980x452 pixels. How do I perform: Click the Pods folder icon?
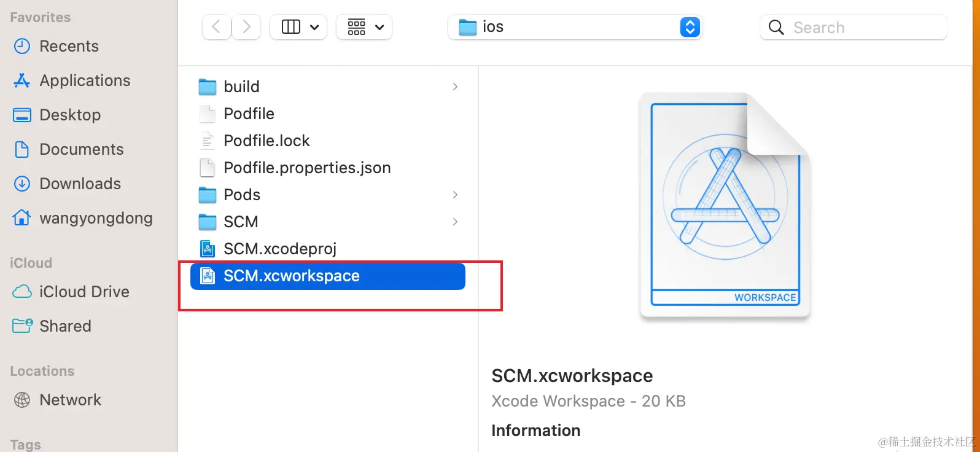(x=208, y=195)
